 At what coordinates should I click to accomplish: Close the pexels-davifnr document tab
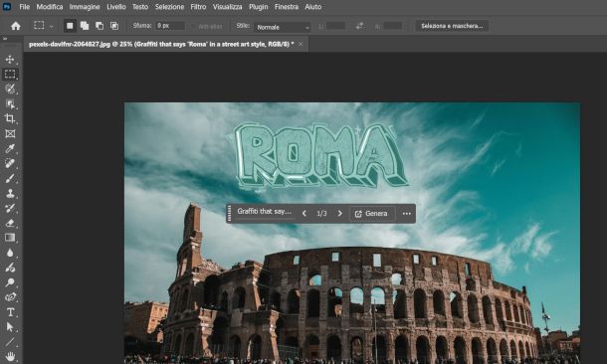coord(301,44)
